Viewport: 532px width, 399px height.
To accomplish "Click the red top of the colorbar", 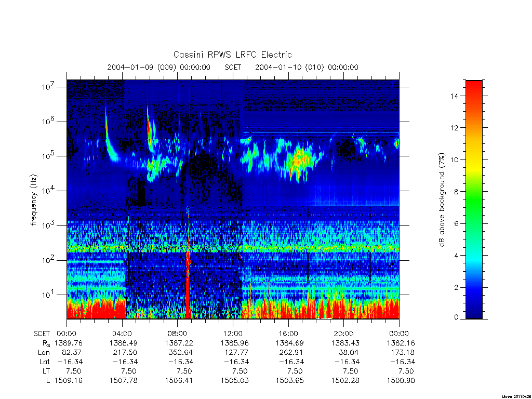I will tap(474, 84).
